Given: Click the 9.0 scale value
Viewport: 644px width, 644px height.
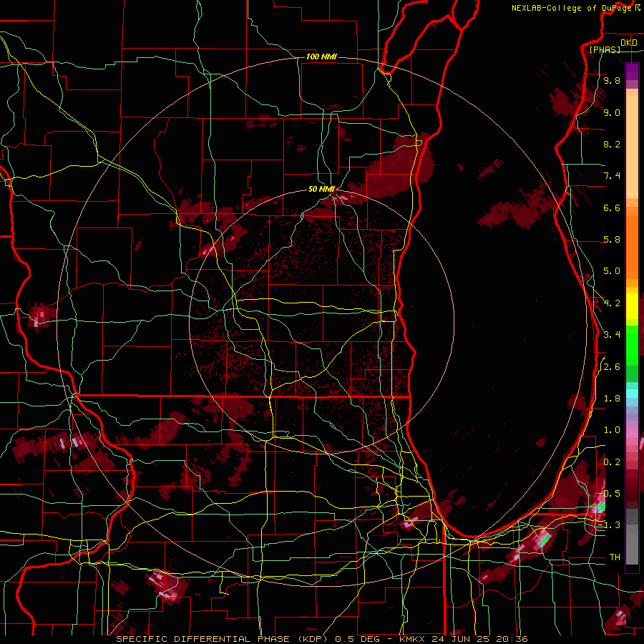Looking at the screenshot, I should (612, 112).
